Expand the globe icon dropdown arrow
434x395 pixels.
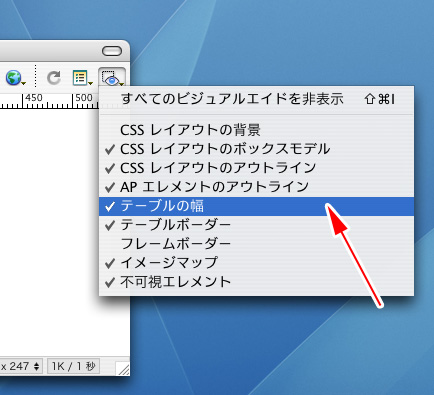coord(23,83)
